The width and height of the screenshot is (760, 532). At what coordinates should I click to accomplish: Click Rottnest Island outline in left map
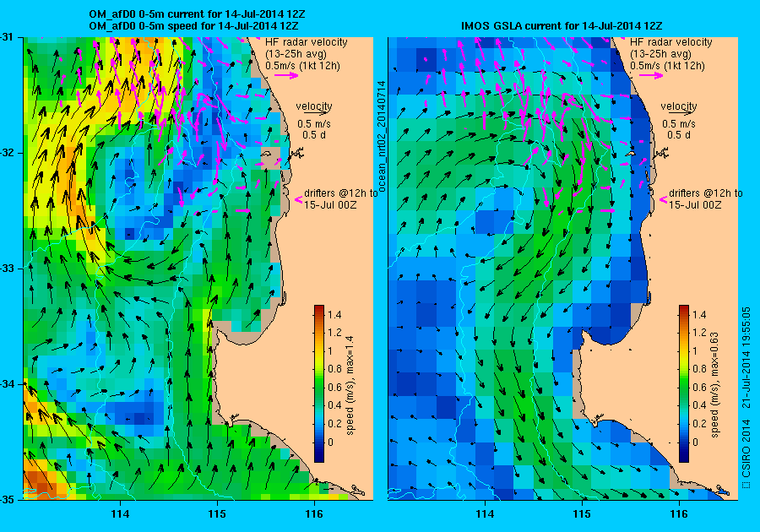coord(266,154)
